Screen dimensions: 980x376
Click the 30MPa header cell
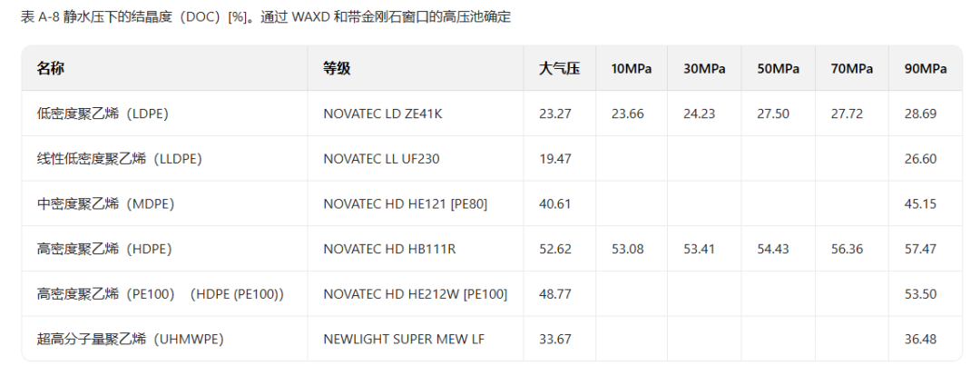click(704, 69)
